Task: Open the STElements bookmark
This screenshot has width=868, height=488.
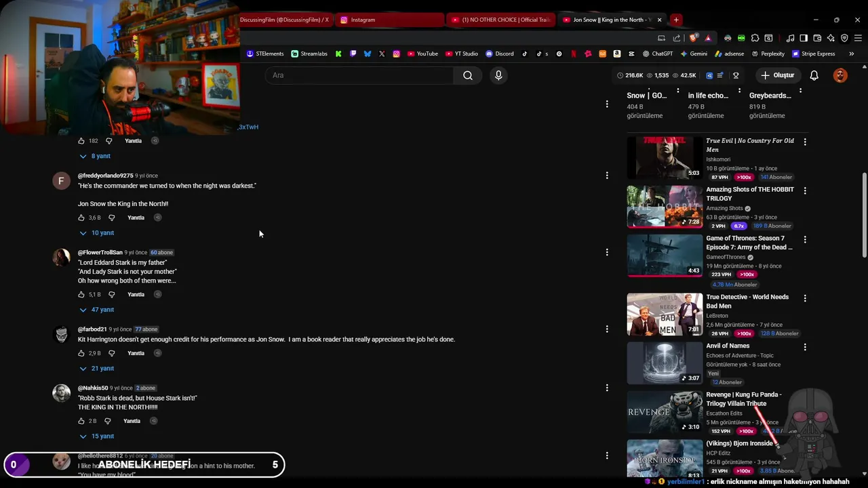Action: coord(265,54)
